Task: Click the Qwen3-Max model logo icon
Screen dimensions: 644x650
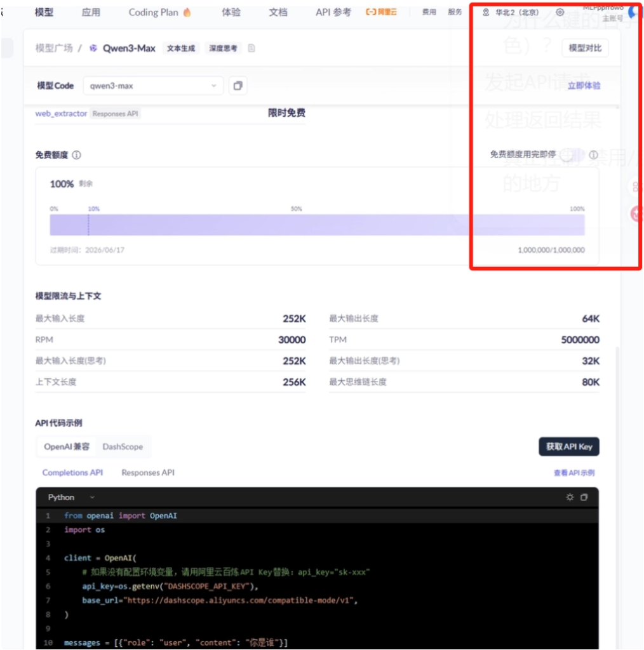Action: (93, 48)
